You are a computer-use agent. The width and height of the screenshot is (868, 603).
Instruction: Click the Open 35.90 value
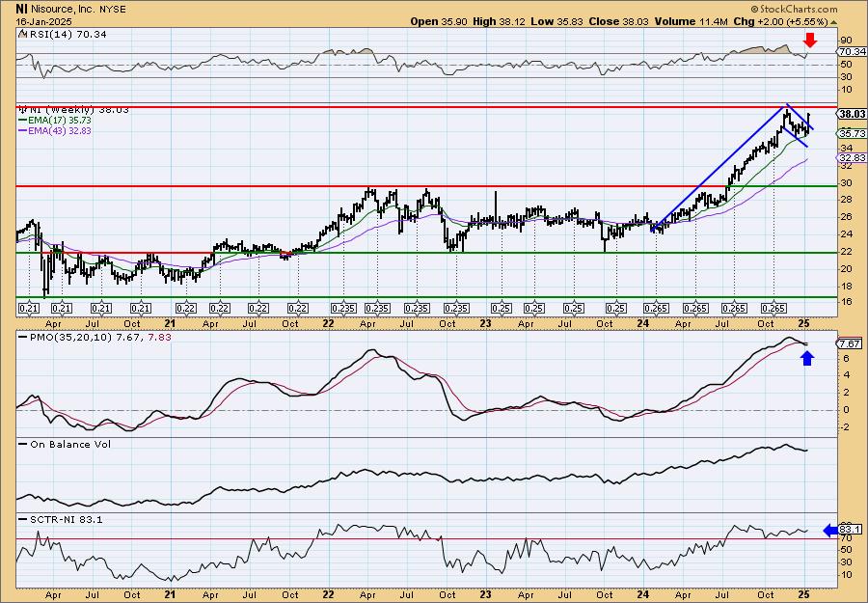(439, 21)
